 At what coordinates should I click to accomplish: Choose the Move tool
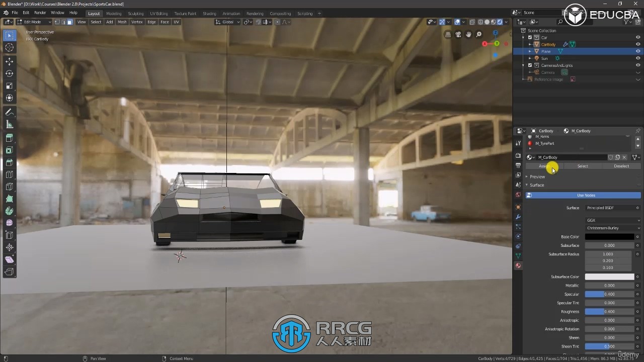click(x=9, y=61)
